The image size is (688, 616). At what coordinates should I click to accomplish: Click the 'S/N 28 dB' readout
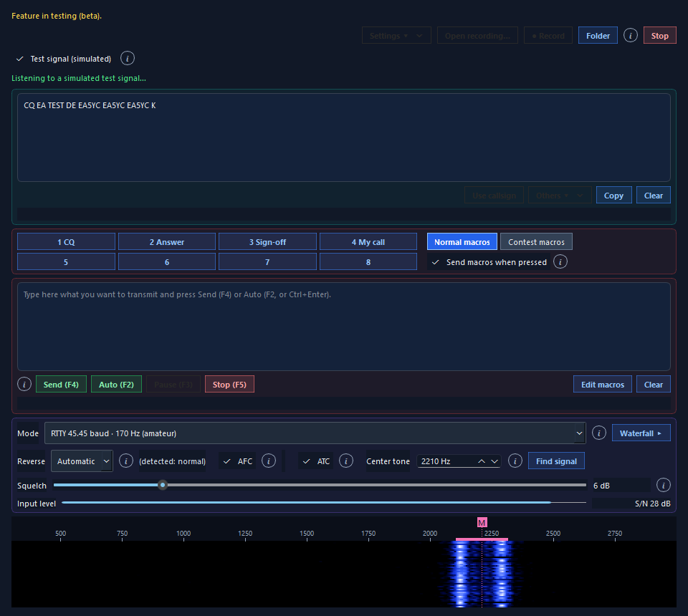(652, 504)
